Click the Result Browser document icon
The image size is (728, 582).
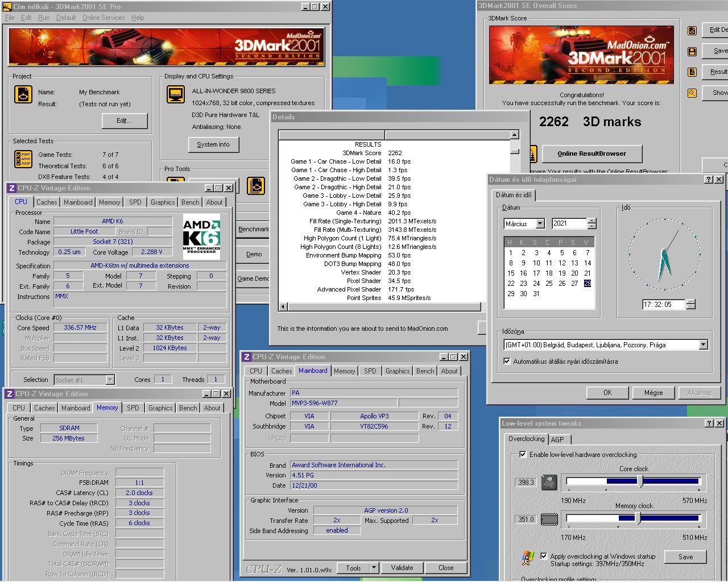tap(692, 72)
